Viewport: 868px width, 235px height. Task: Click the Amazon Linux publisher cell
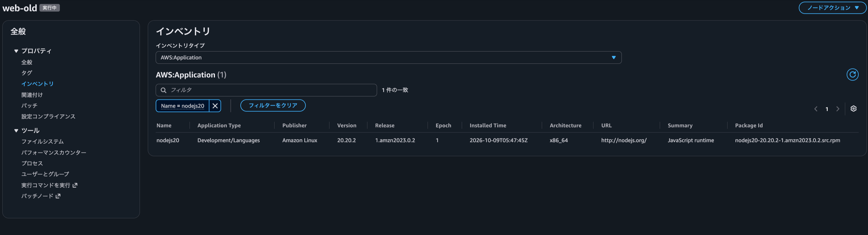coord(300,140)
